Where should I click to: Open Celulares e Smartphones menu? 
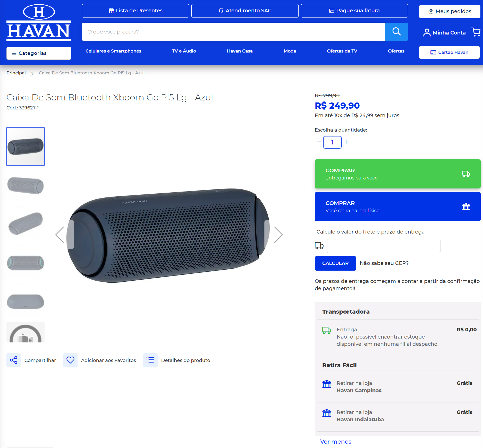click(x=113, y=51)
